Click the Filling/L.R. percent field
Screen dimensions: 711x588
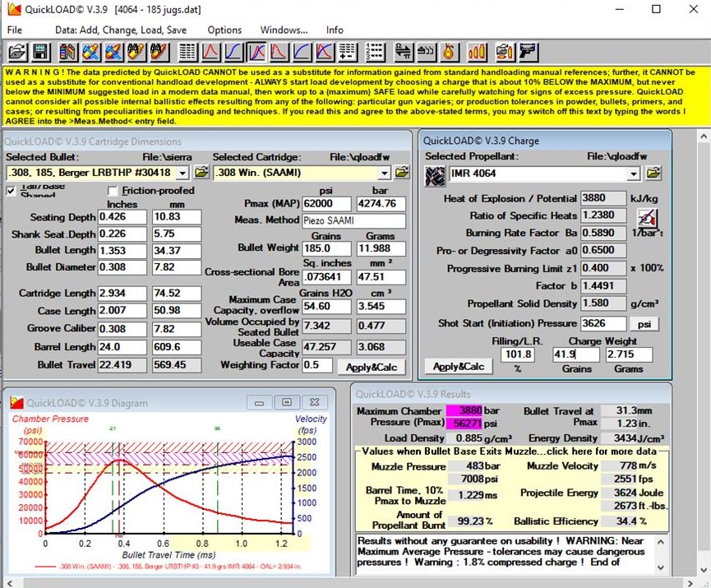pos(517,354)
